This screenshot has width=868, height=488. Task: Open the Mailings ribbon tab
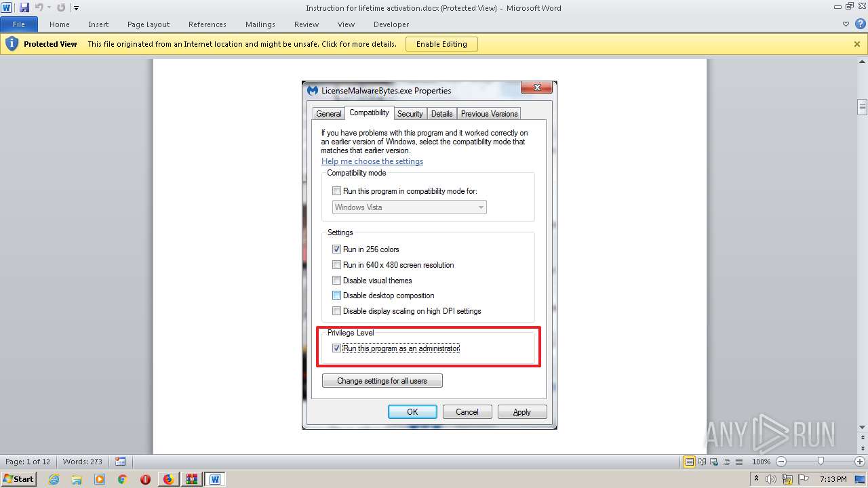(x=260, y=24)
